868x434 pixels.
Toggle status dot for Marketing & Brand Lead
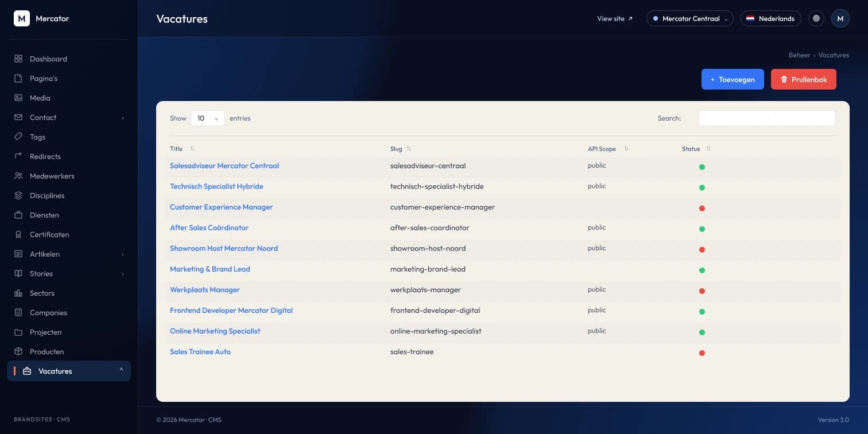point(702,270)
